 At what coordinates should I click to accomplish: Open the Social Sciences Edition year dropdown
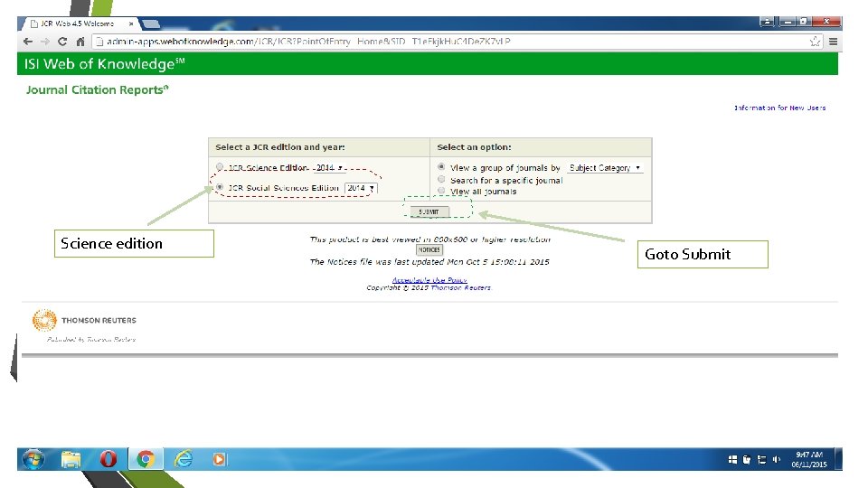pos(361,188)
